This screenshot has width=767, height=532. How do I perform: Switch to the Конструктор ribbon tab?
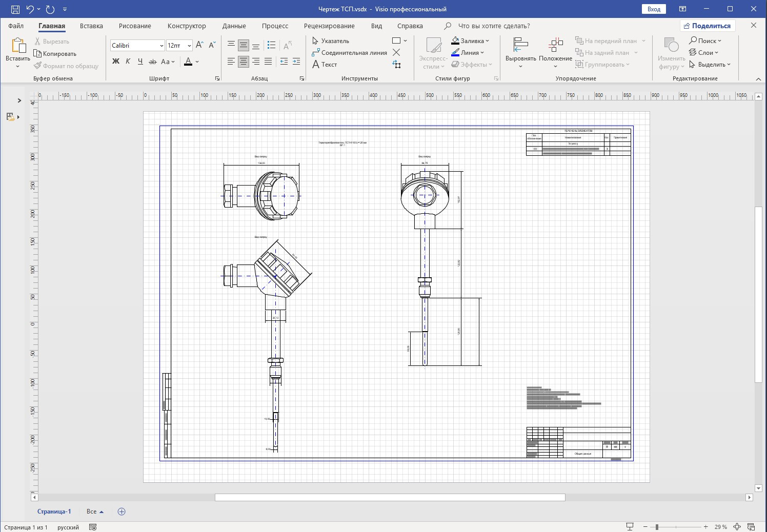tap(187, 26)
